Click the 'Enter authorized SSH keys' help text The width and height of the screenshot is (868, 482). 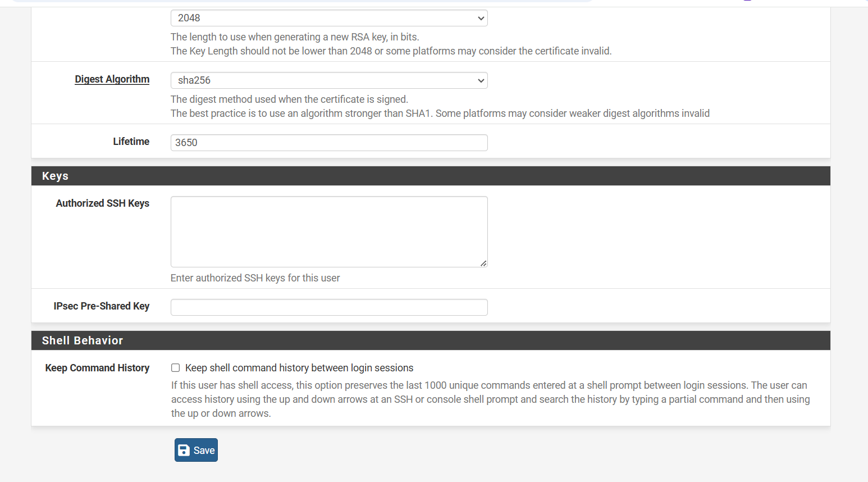click(x=255, y=278)
